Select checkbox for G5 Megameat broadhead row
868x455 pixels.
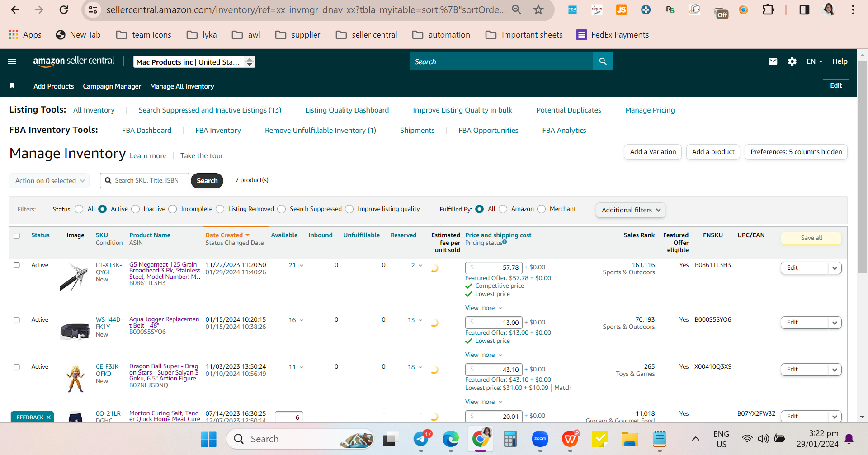pos(17,265)
